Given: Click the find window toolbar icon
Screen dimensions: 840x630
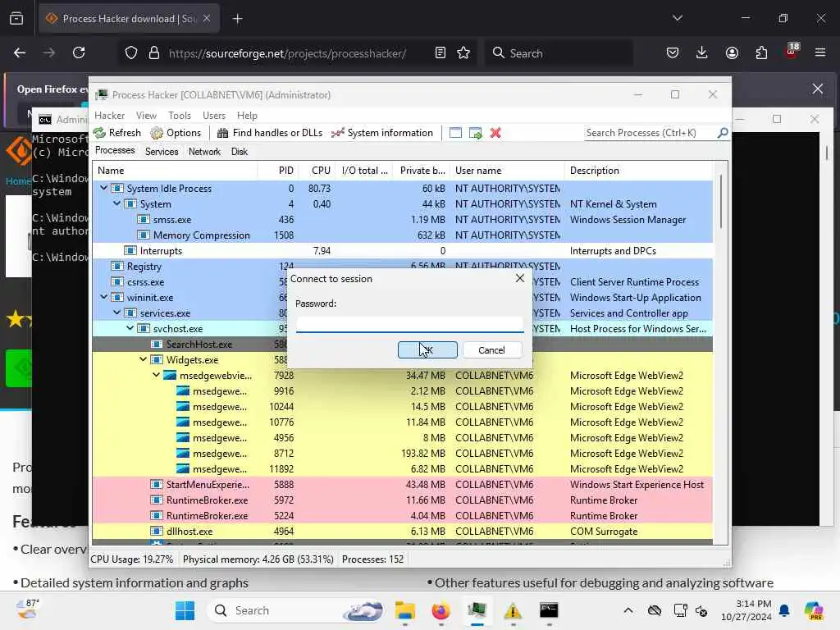Looking at the screenshot, I should click(455, 133).
